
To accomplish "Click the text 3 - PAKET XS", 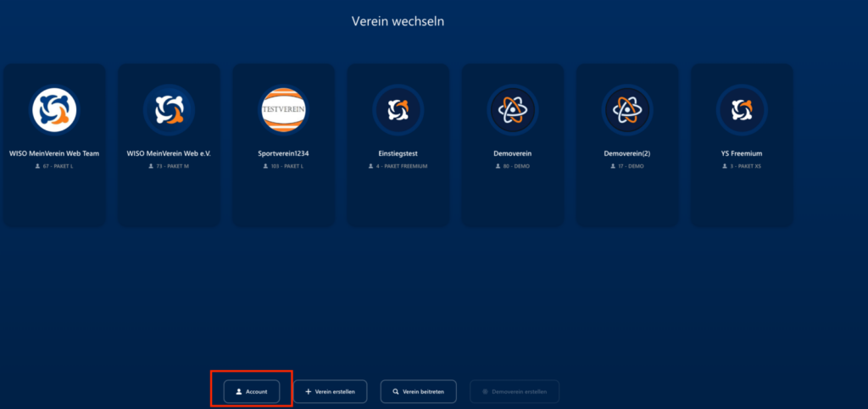I will click(746, 166).
